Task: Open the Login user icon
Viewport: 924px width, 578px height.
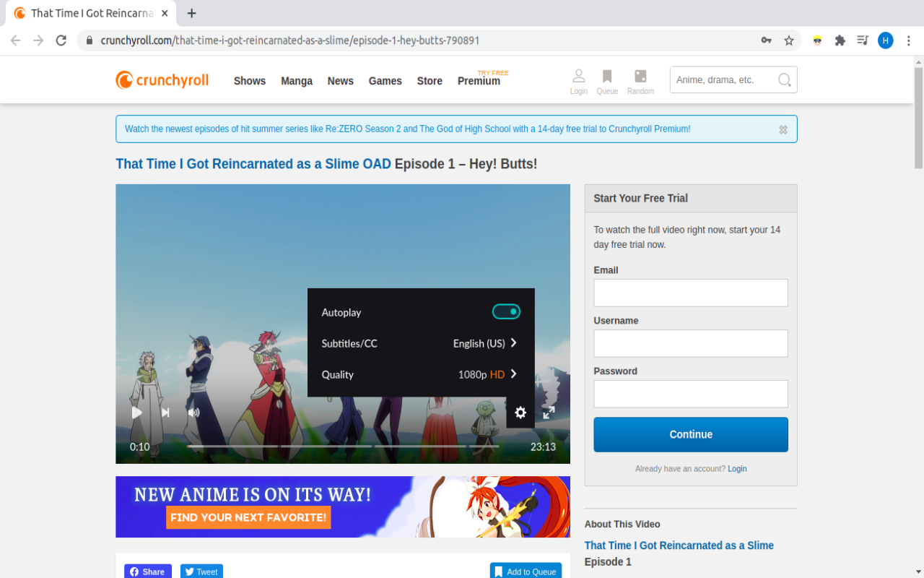Action: click(578, 81)
